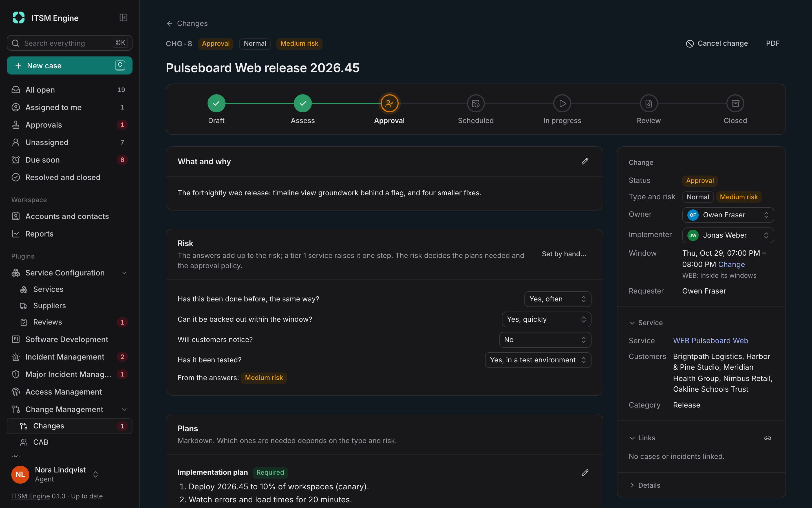The image size is (812, 508).
Task: Select the Closed stage icon
Action: click(x=735, y=104)
